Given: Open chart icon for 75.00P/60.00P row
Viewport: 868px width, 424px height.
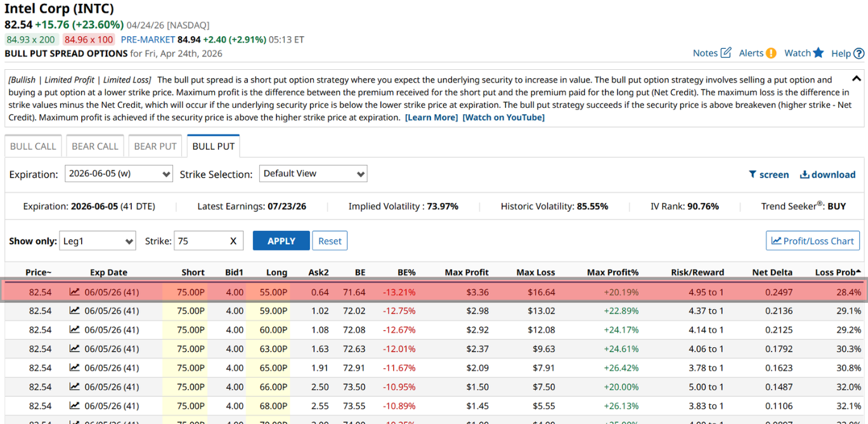Looking at the screenshot, I should tap(75, 330).
